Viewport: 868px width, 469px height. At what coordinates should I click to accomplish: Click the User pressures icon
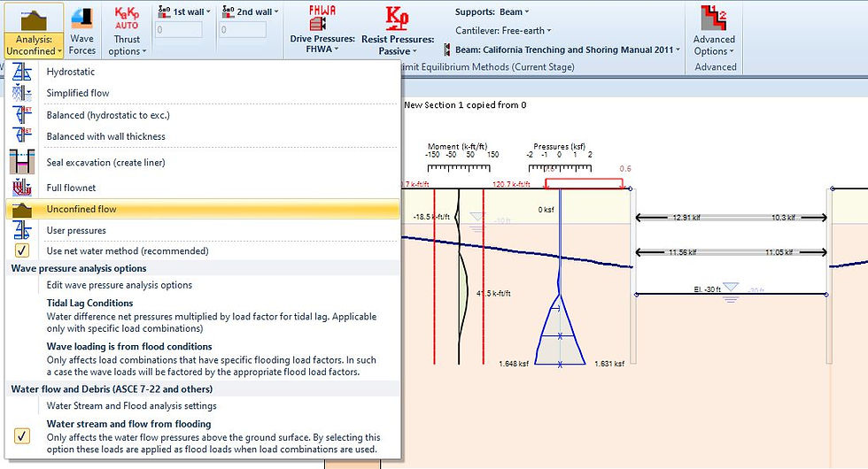point(22,230)
